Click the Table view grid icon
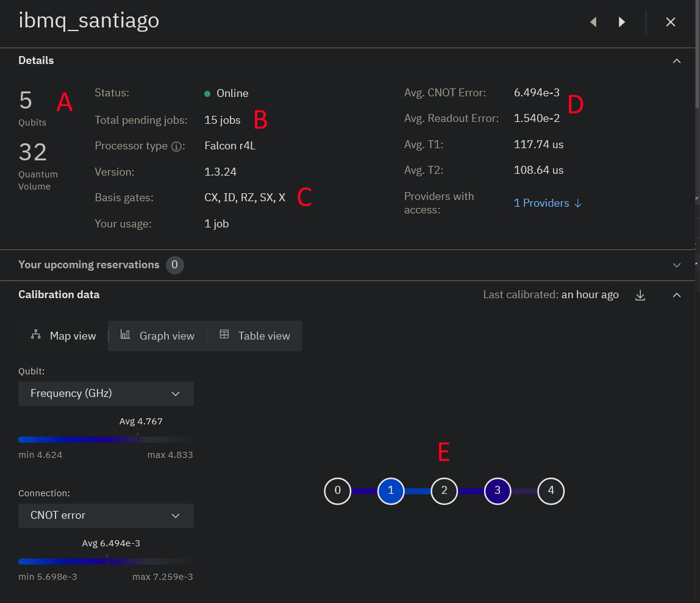The width and height of the screenshot is (700, 603). pos(224,334)
